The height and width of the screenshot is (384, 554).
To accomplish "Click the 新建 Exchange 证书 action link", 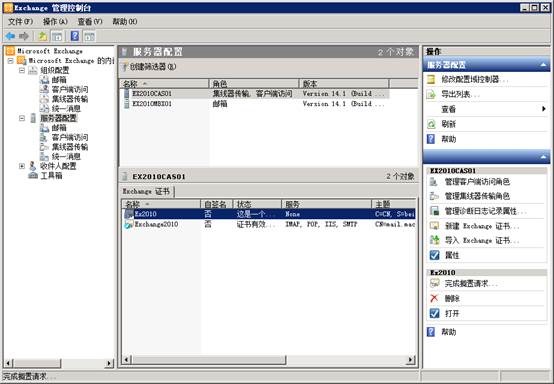I will click(482, 226).
